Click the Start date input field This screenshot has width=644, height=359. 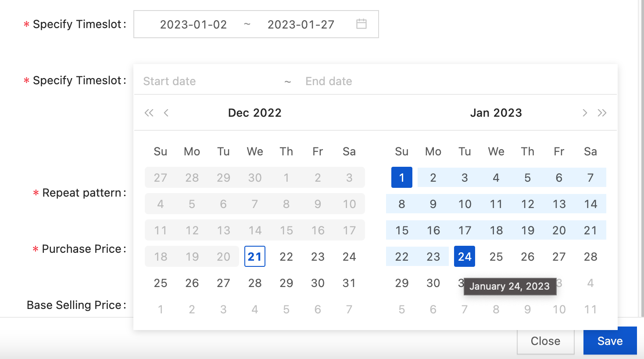coord(184,81)
